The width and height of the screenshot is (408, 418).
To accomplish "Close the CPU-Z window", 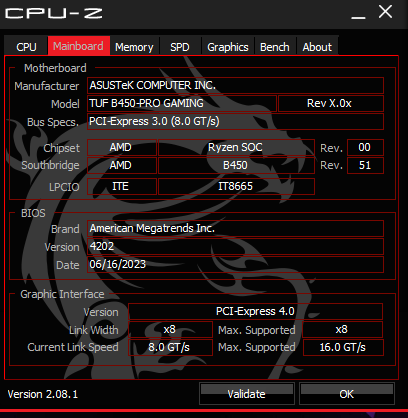I will click(385, 13).
